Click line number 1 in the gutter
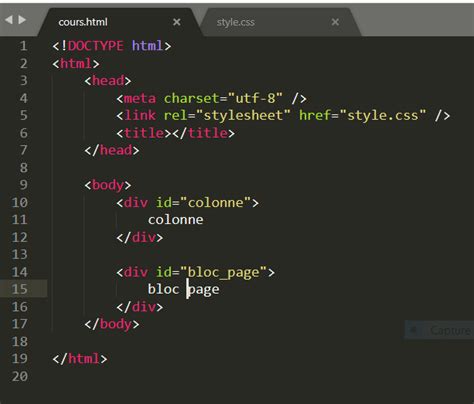The width and height of the screenshot is (474, 404). pos(23,46)
